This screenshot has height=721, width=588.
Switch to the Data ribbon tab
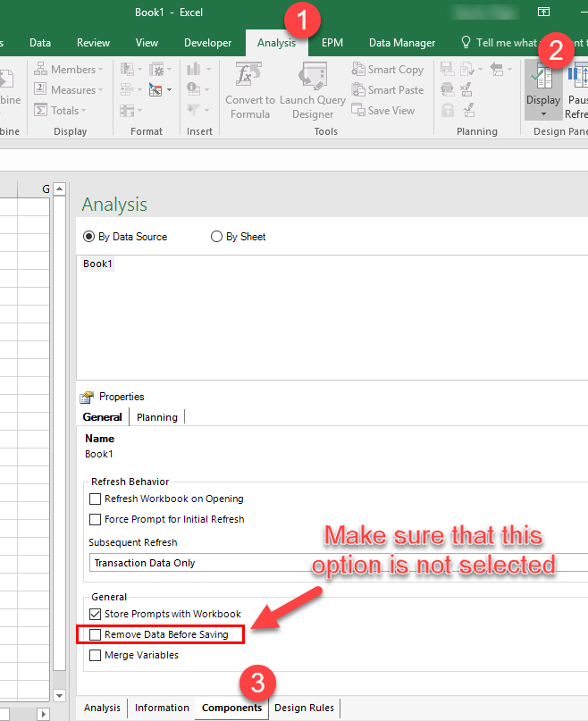click(40, 43)
